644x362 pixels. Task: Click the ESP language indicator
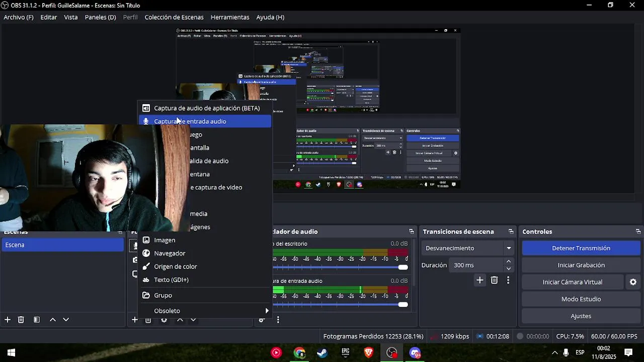pos(580,352)
